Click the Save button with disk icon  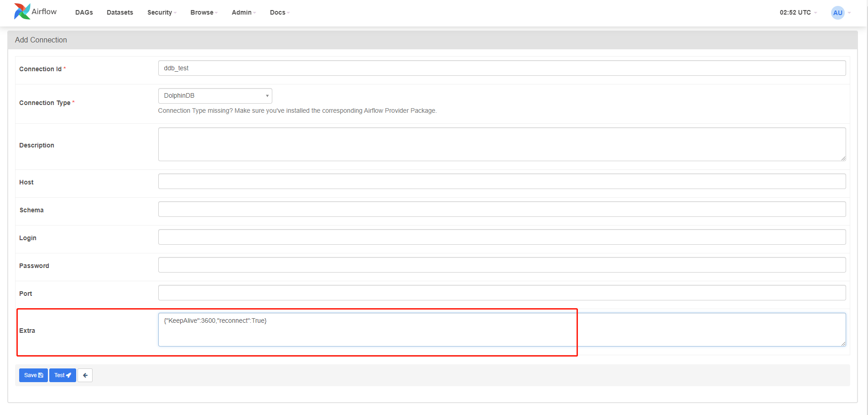tap(33, 375)
